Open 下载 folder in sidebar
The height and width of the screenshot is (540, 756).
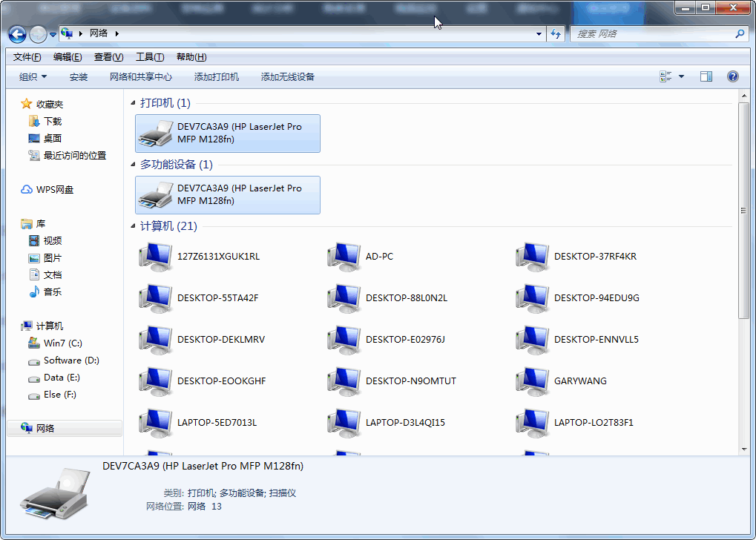(45, 121)
